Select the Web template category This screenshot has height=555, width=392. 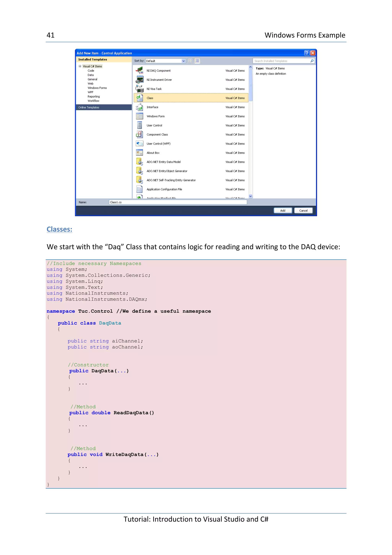(x=90, y=84)
